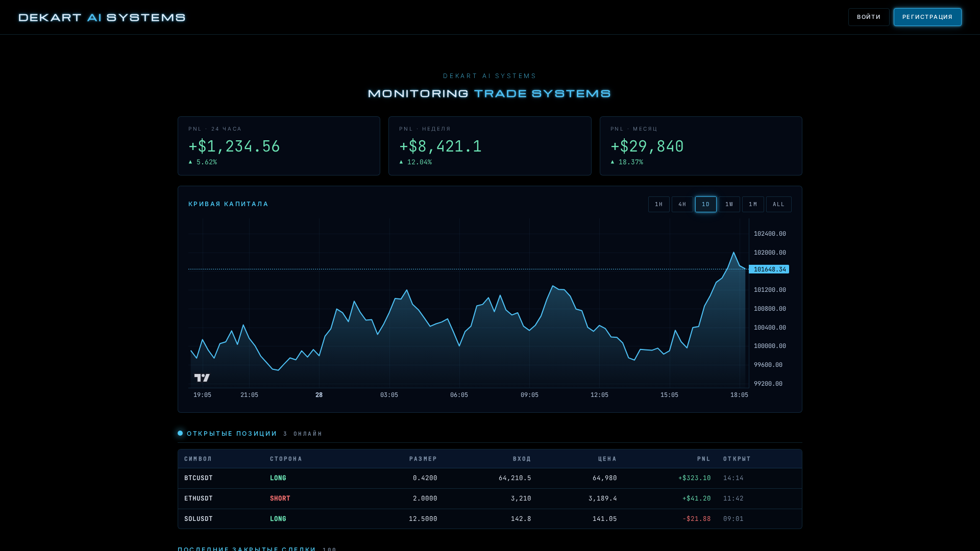Select the 4H chart timeframe

pyautogui.click(x=682, y=204)
